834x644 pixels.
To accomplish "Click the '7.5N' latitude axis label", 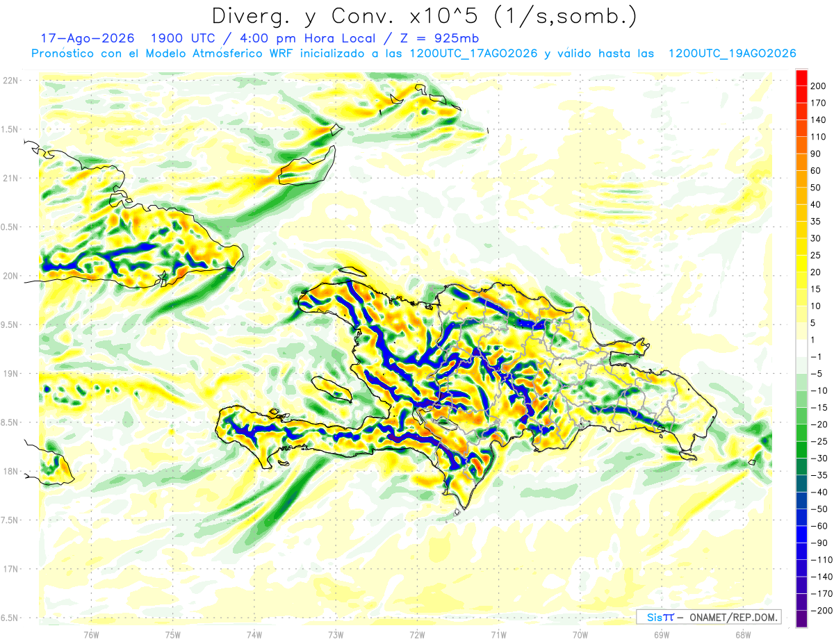I will (x=10, y=520).
